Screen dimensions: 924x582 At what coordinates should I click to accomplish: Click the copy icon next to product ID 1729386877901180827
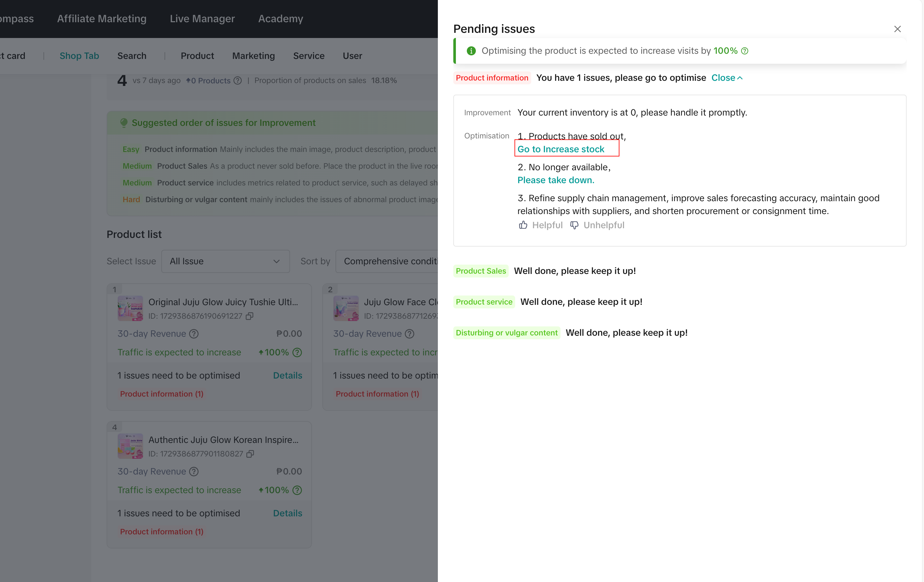[x=250, y=454]
